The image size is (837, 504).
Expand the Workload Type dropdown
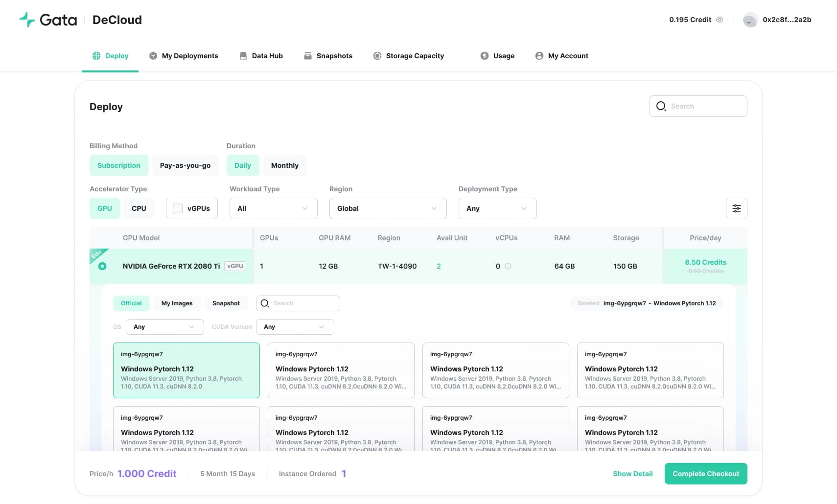273,208
